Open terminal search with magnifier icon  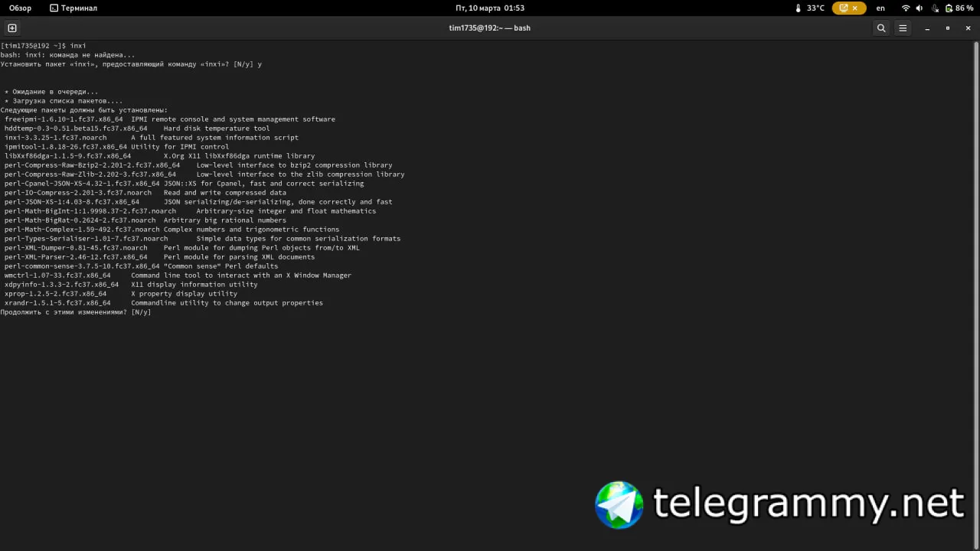pos(881,28)
